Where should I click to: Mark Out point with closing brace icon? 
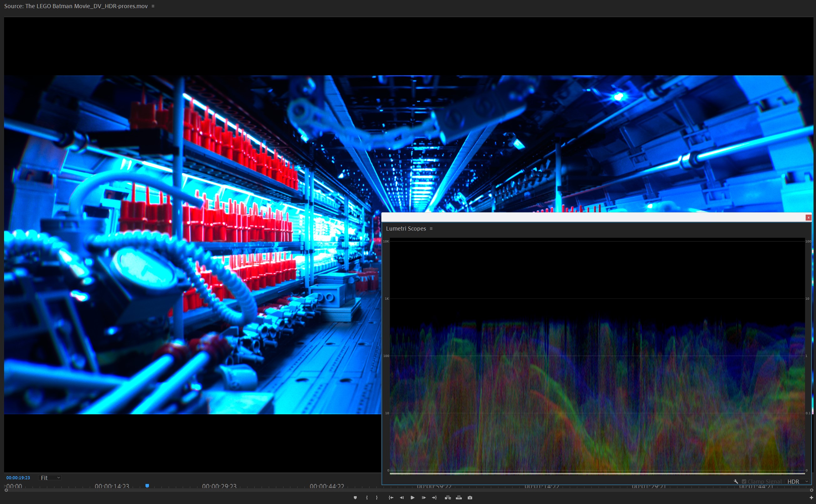(x=377, y=498)
